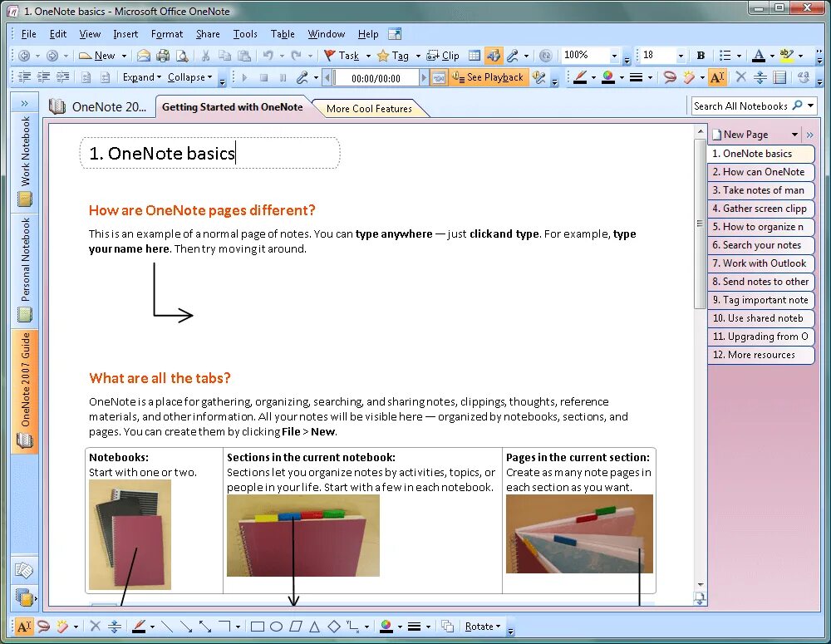This screenshot has width=831, height=644.
Task: Open the Personal Notebook in navigation bar
Action: pyautogui.click(x=24, y=270)
